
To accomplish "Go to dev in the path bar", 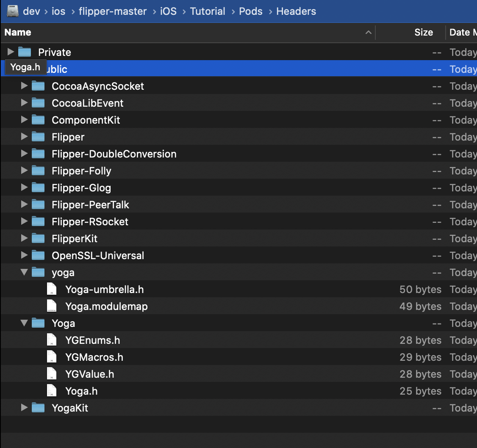I will tap(31, 11).
